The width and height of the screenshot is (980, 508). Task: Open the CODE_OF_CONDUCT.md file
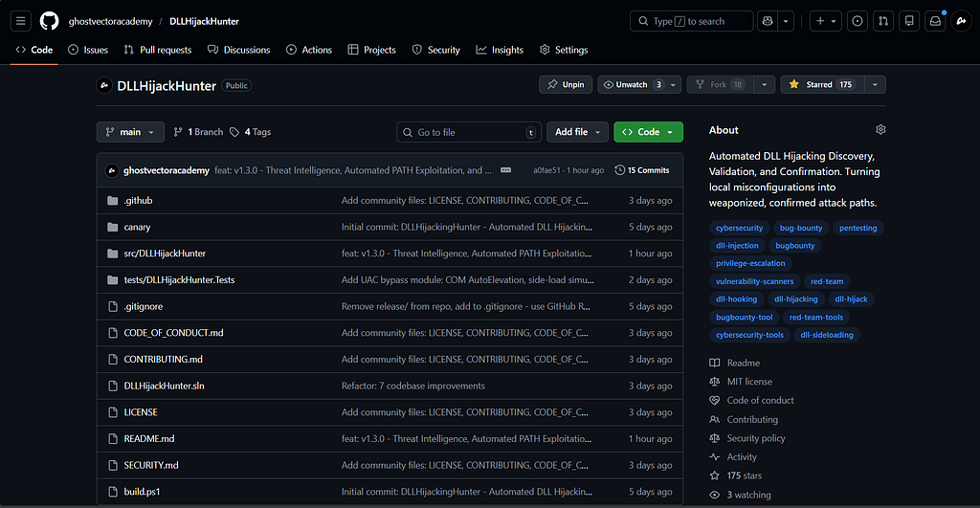click(174, 332)
